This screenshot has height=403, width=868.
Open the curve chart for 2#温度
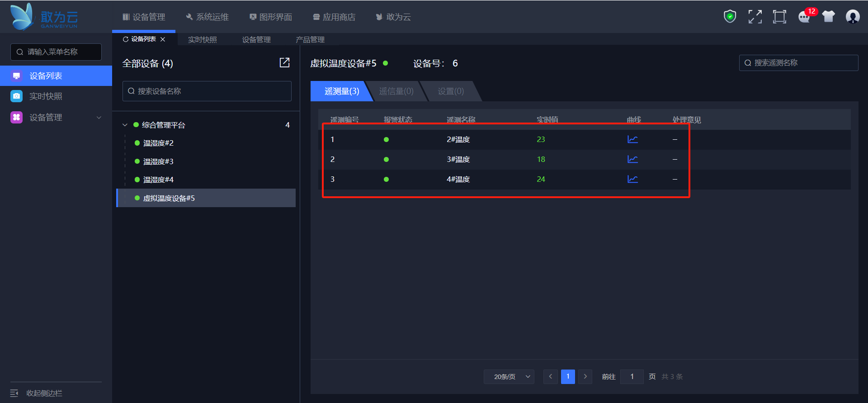(x=632, y=139)
